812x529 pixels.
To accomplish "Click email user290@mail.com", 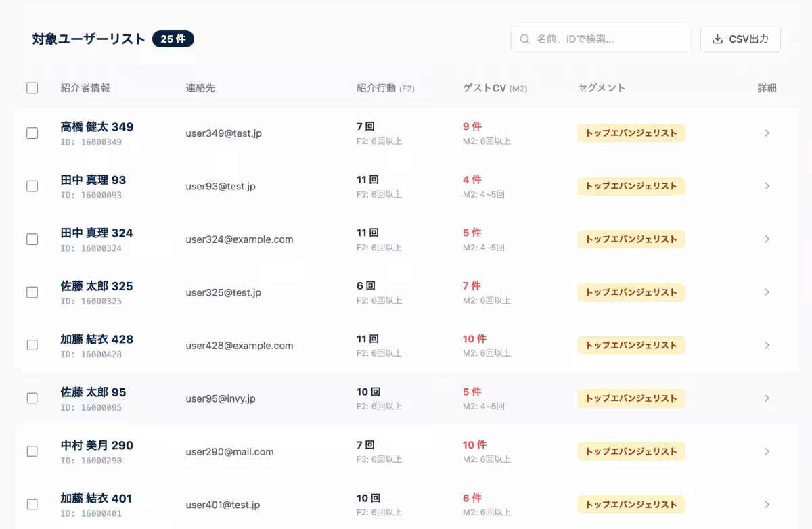I will [229, 451].
